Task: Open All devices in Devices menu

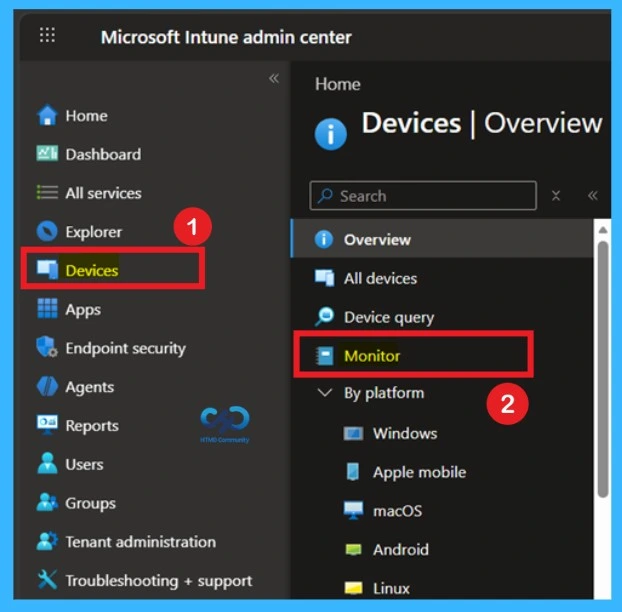Action: 380,278
